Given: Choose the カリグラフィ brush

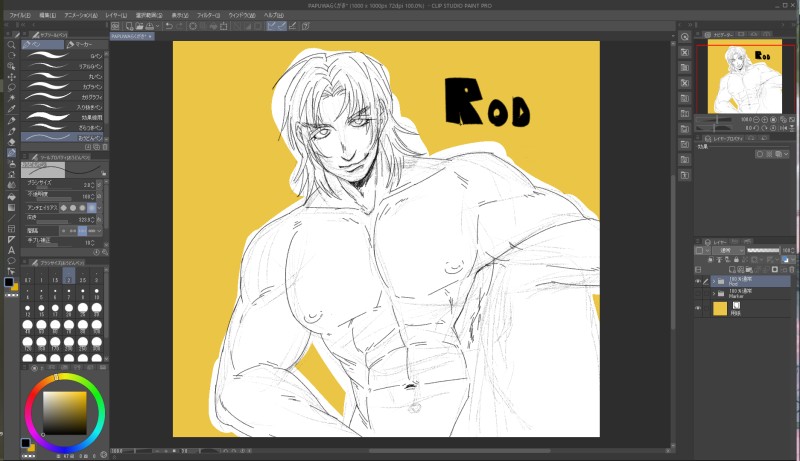Looking at the screenshot, I should pos(64,97).
